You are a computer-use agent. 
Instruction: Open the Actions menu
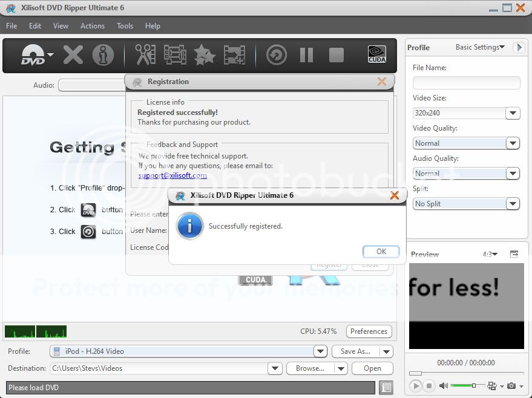click(92, 26)
